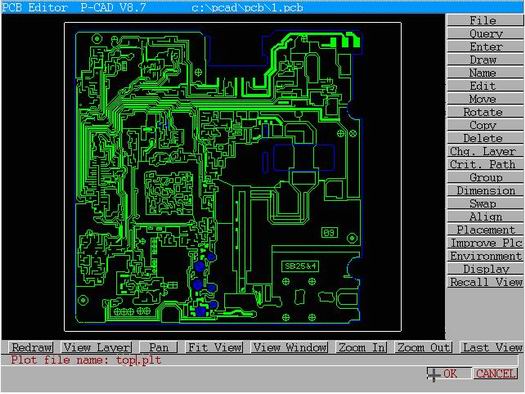Viewport: 525px width, 394px height.
Task: Click the Rotate command
Action: (x=485, y=111)
